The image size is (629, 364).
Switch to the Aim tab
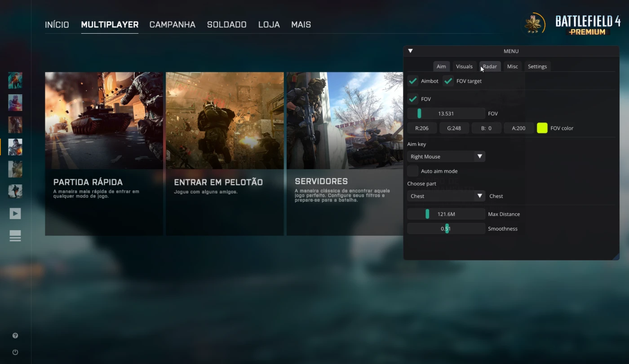pyautogui.click(x=441, y=66)
